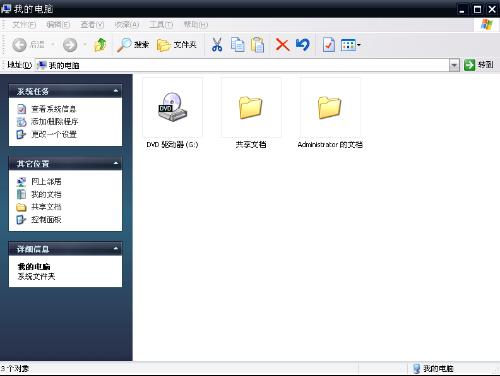Click the Control Panel sidebar icon

[x=21, y=219]
